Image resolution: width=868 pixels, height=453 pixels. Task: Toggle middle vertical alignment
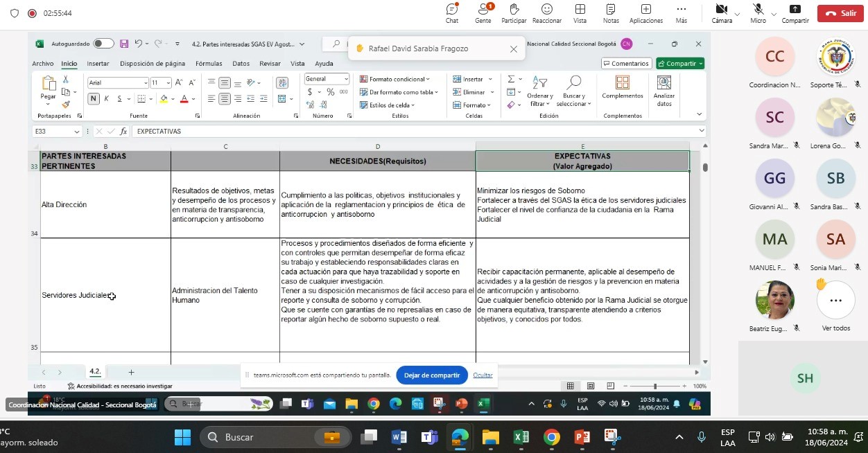pos(225,82)
